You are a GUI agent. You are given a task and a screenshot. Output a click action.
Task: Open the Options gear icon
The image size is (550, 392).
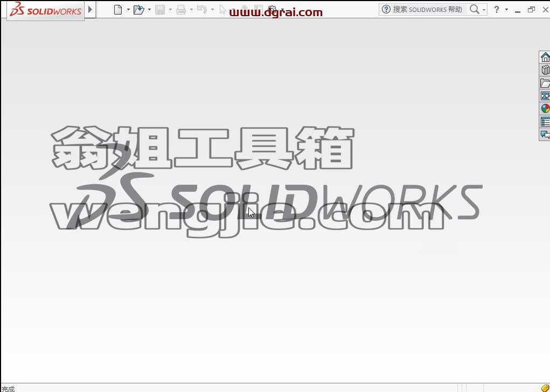tap(272, 9)
